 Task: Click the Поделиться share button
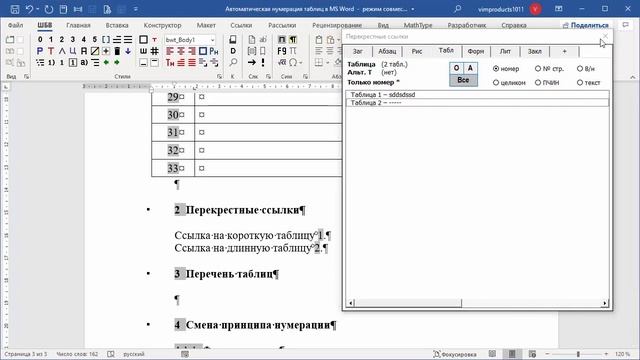click(585, 25)
